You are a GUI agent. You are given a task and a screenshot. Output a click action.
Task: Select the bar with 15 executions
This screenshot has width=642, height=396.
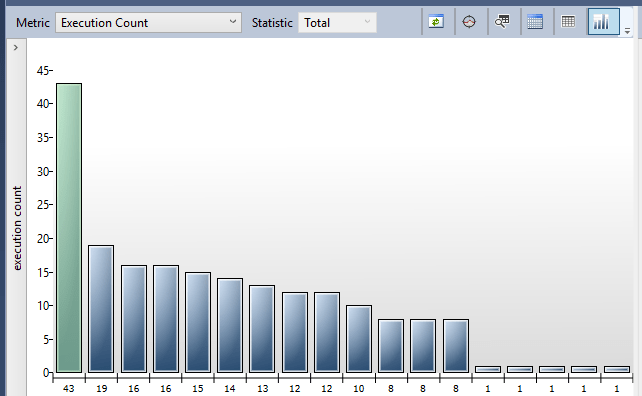coord(198,322)
